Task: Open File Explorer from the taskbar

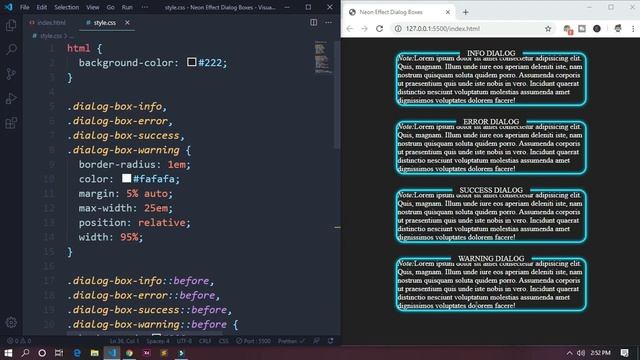Action: (94, 353)
